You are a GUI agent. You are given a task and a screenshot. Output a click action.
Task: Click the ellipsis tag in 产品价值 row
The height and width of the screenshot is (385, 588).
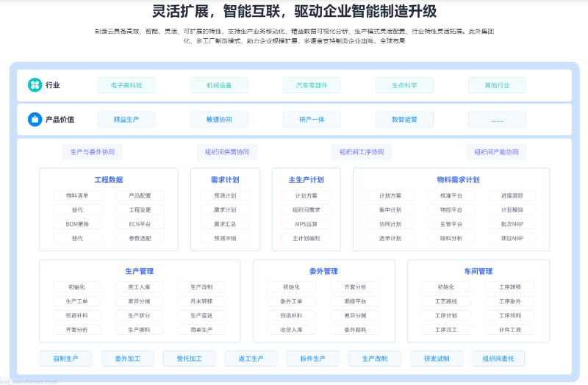point(497,120)
